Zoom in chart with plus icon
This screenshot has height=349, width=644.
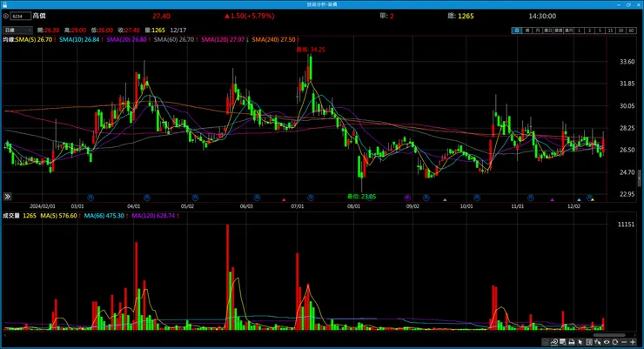pos(633,342)
